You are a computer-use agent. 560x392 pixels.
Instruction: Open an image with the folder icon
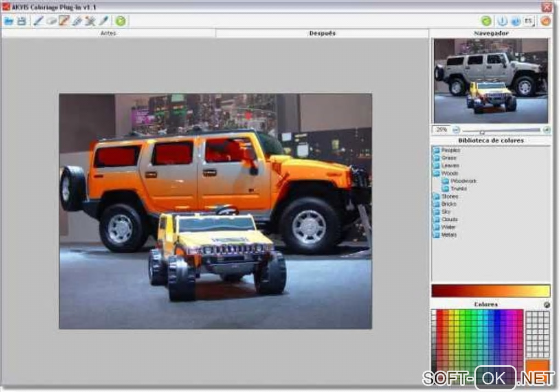pos(9,21)
